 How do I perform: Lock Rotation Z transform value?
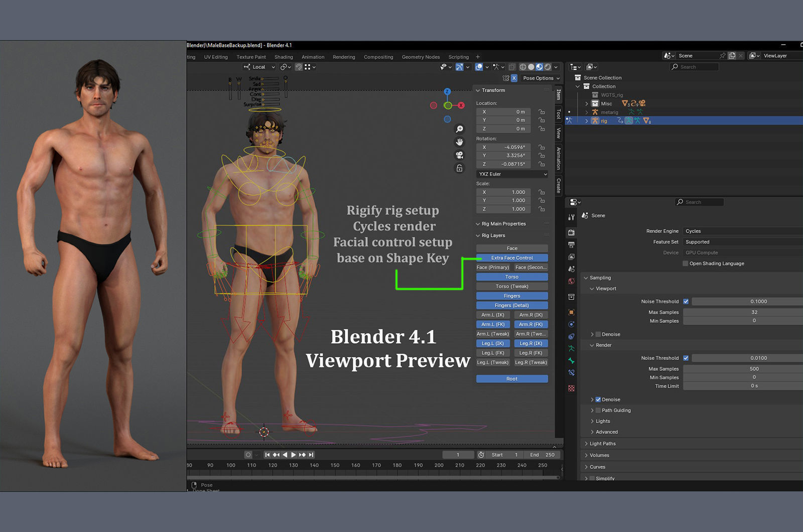click(542, 164)
